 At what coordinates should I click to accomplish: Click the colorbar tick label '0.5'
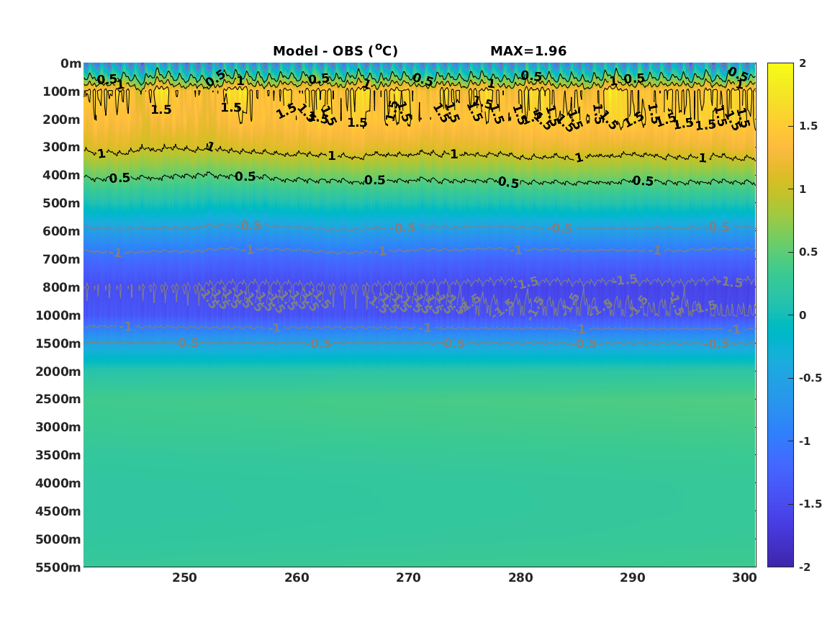[x=808, y=252]
